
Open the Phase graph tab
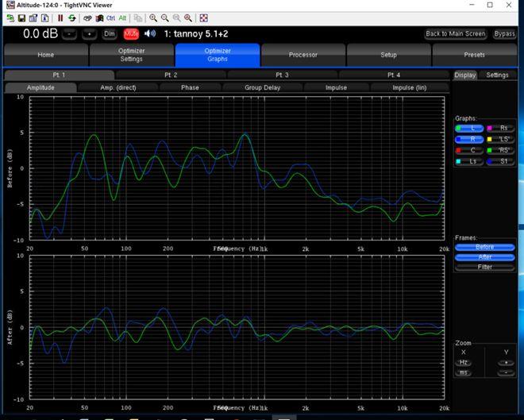click(x=190, y=87)
